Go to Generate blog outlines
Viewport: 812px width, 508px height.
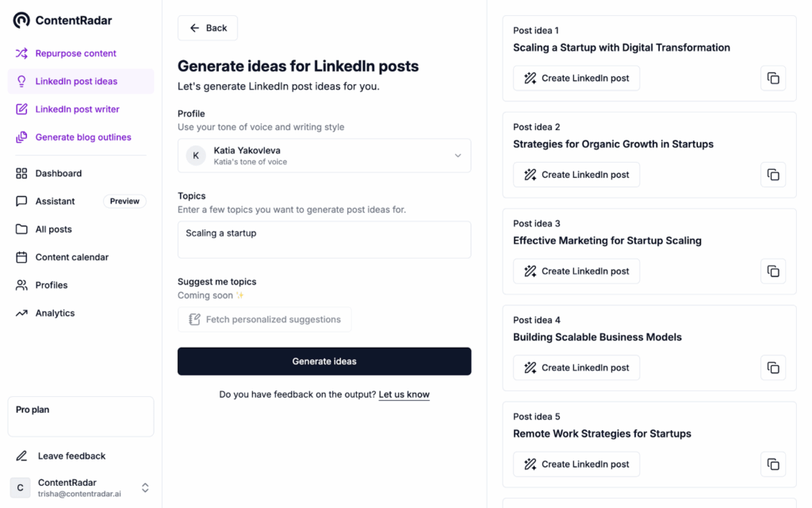[82, 137]
